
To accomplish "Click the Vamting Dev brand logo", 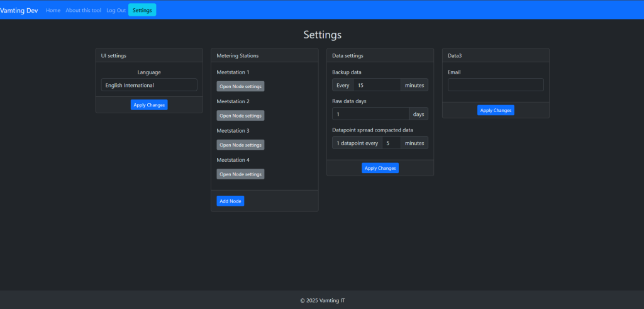I will point(19,10).
